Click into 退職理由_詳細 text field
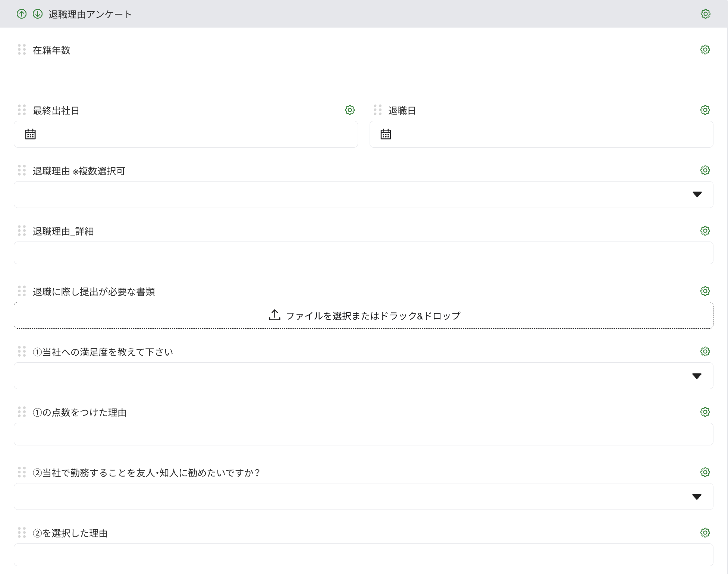This screenshot has width=728, height=574. [364, 253]
